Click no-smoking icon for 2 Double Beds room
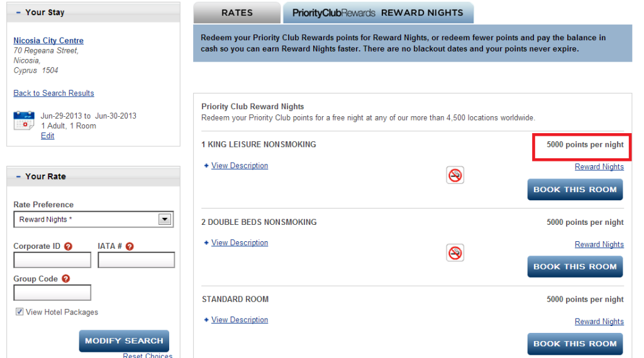Screen dimensions: 644x358 coord(455,252)
